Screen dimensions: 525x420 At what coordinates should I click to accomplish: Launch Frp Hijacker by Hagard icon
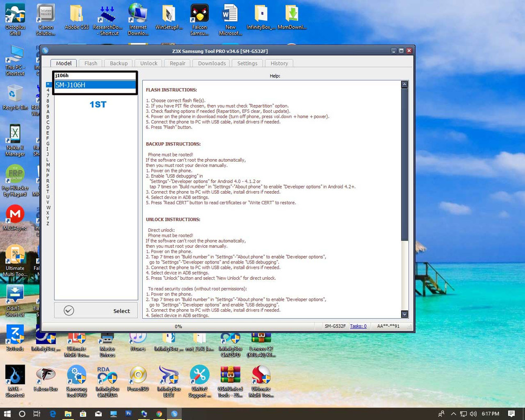click(x=15, y=180)
